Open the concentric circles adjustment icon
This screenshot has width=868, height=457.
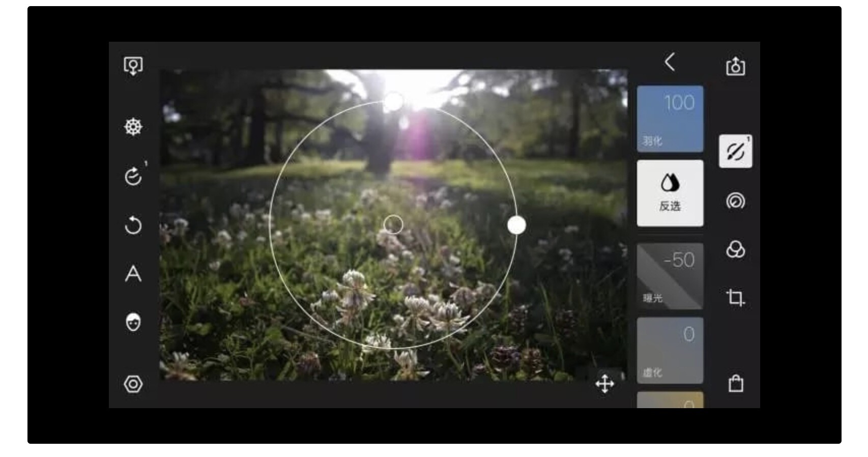click(x=735, y=201)
